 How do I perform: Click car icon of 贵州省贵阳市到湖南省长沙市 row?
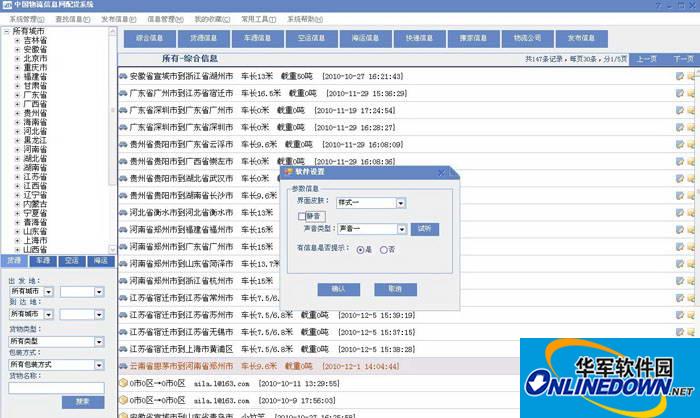click(123, 196)
